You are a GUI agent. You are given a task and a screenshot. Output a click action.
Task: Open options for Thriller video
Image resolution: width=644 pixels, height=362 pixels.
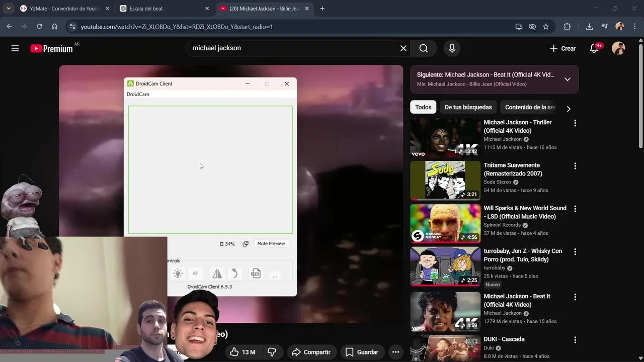click(575, 123)
